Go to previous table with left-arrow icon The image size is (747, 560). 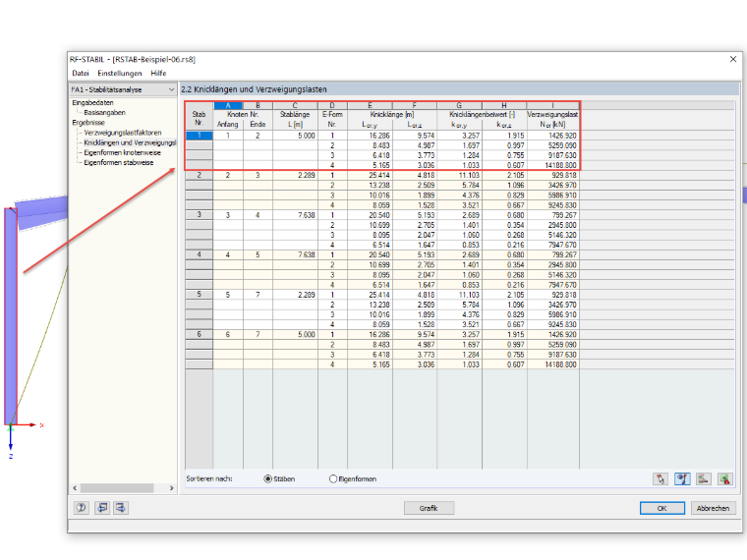coord(102,508)
